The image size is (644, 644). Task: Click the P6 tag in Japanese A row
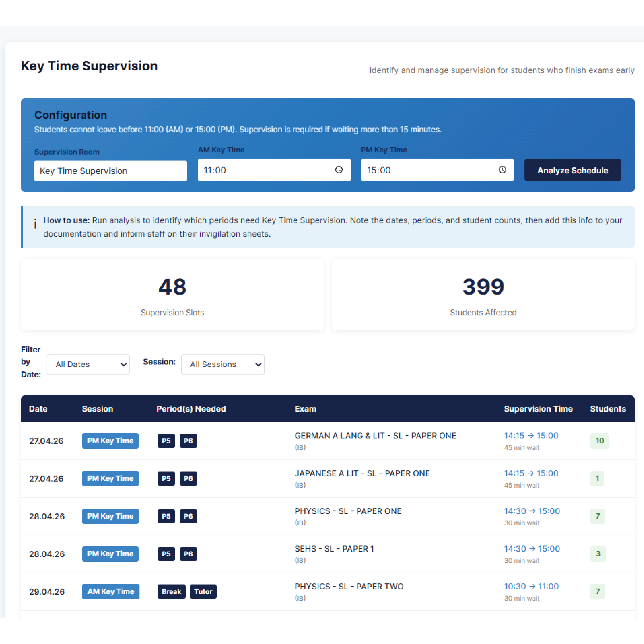point(188,478)
